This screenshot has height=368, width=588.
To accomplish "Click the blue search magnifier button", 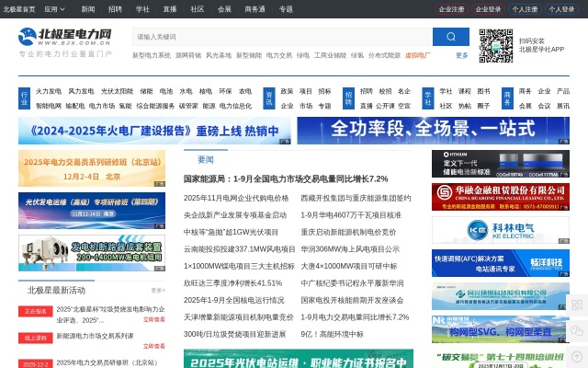I will tap(450, 37).
